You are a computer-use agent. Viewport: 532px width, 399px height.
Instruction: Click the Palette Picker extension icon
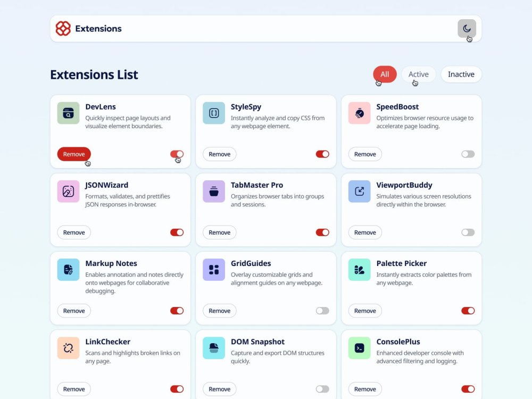pos(359,270)
